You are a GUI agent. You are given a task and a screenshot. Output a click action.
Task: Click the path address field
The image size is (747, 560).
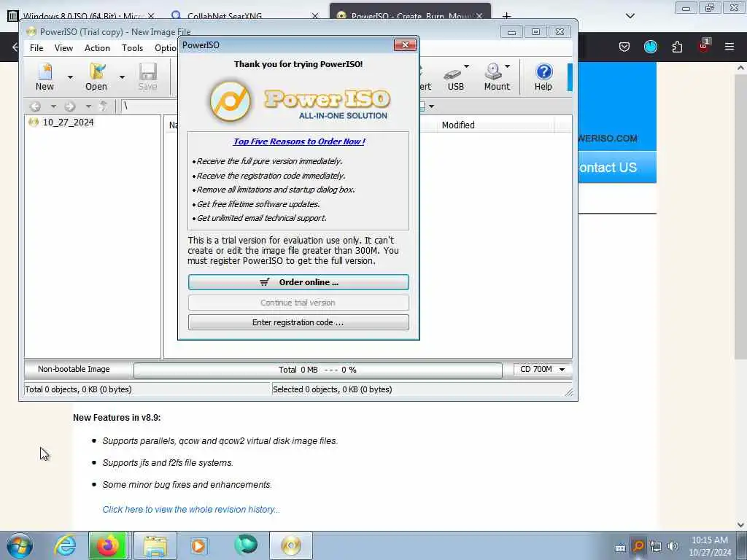click(x=149, y=106)
